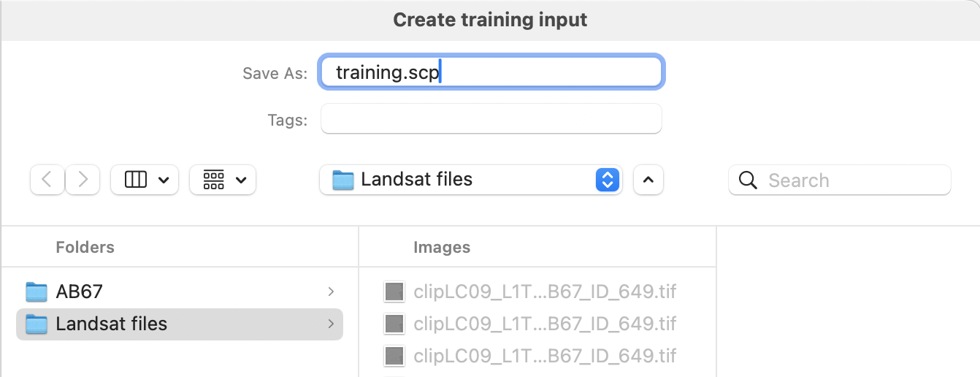Select the AB67 folder

180,292
